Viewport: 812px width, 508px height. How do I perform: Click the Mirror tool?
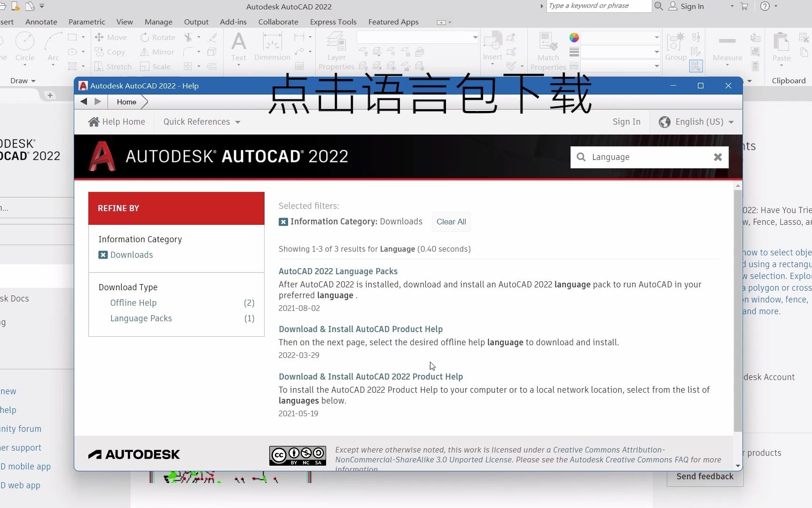(157, 52)
